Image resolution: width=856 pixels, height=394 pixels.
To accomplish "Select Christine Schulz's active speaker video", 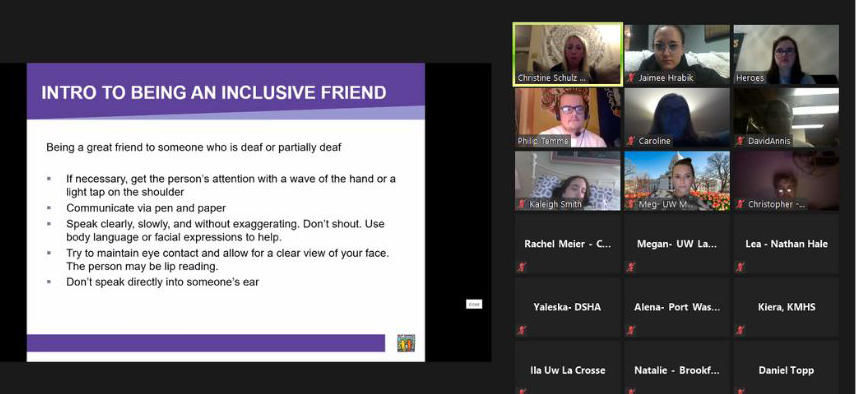I will point(568,54).
